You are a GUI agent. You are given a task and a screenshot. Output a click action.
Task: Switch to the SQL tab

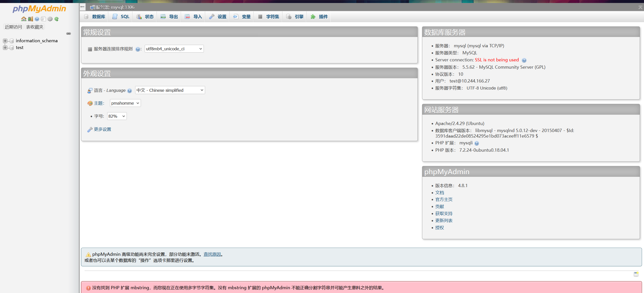121,17
